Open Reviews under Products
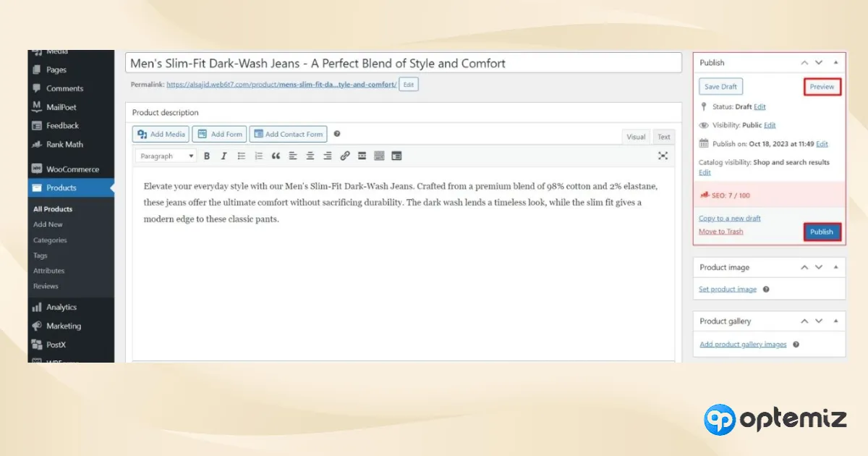Image resolution: width=868 pixels, height=456 pixels. coord(46,286)
